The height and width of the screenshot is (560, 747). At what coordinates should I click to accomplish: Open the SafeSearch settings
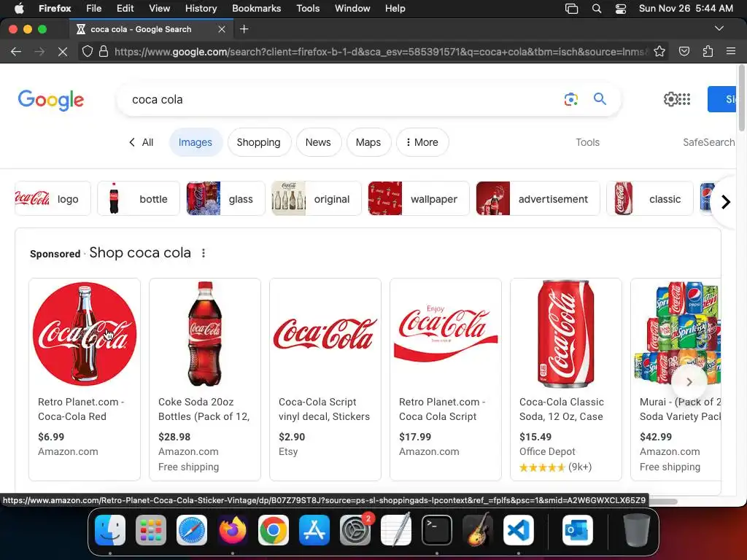pyautogui.click(x=708, y=142)
